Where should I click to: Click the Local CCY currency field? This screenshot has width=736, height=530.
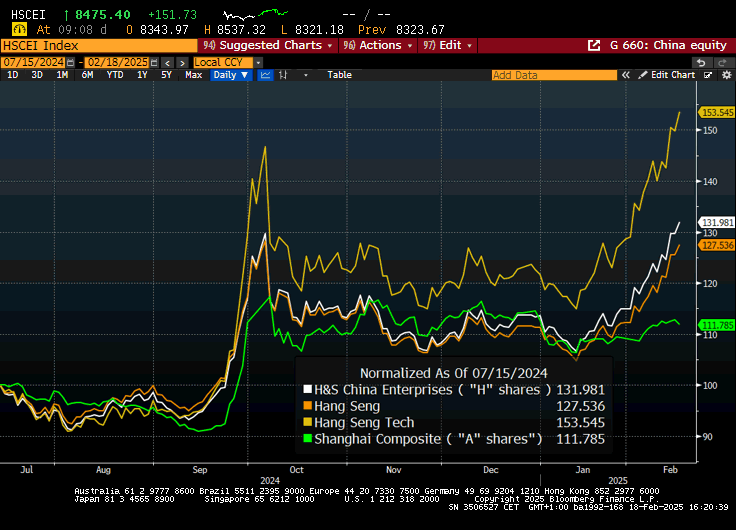222,62
